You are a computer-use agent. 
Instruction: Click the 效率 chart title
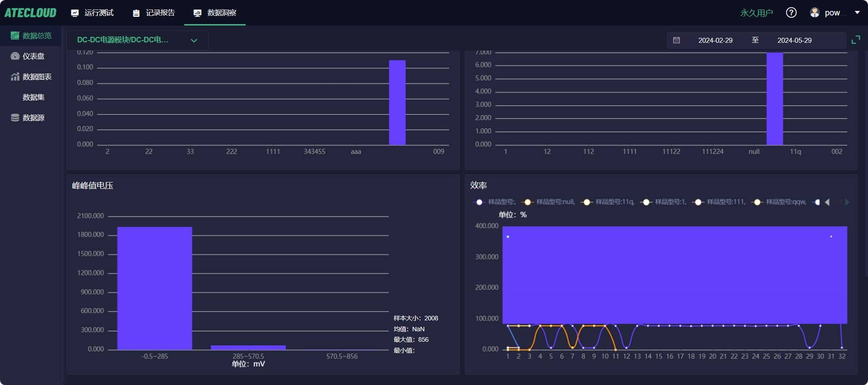(x=479, y=186)
